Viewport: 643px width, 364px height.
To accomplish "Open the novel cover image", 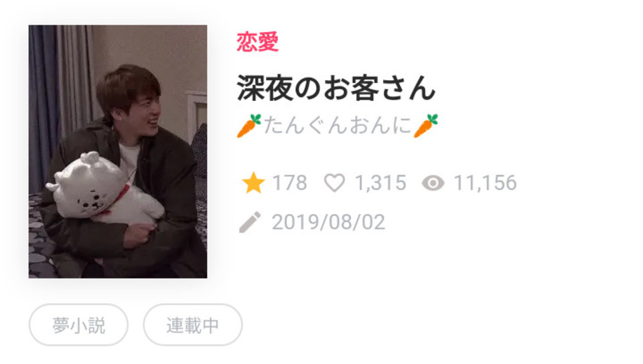I will pyautogui.click(x=118, y=151).
